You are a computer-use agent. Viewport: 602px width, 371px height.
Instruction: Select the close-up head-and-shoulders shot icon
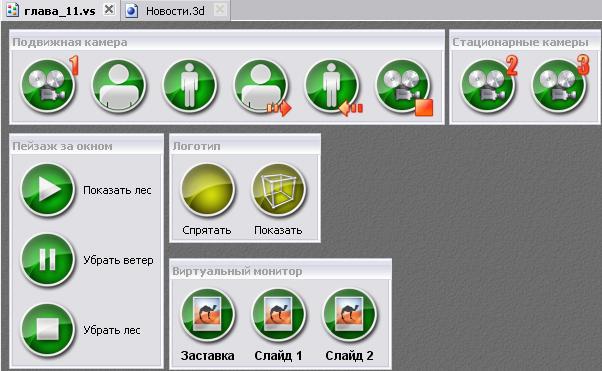(119, 86)
